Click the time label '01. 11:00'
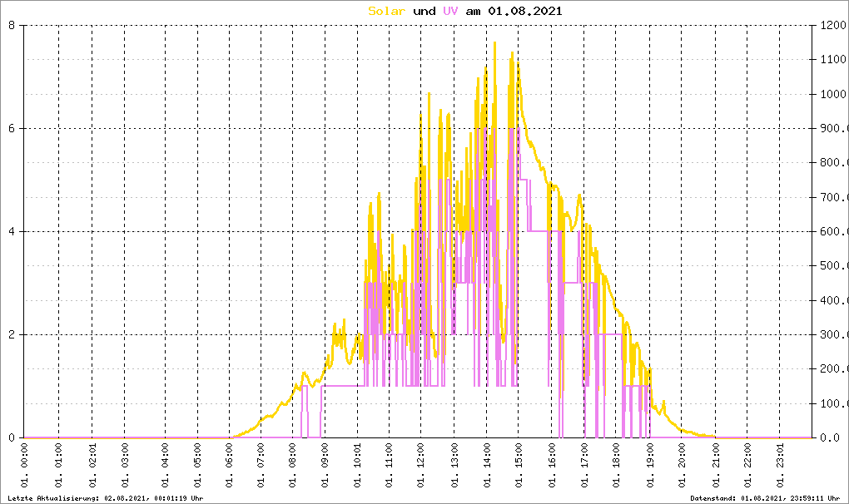This screenshot has width=849, height=504. [x=390, y=465]
